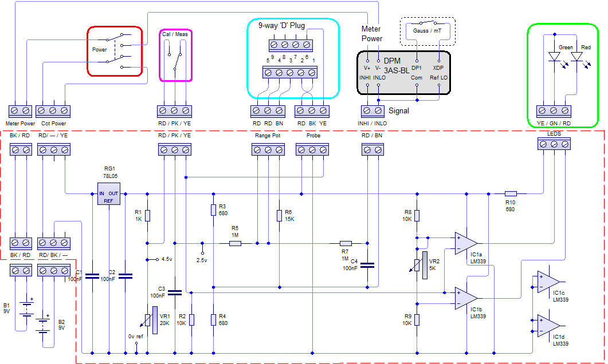Select resistor R10 680

(x=510, y=193)
